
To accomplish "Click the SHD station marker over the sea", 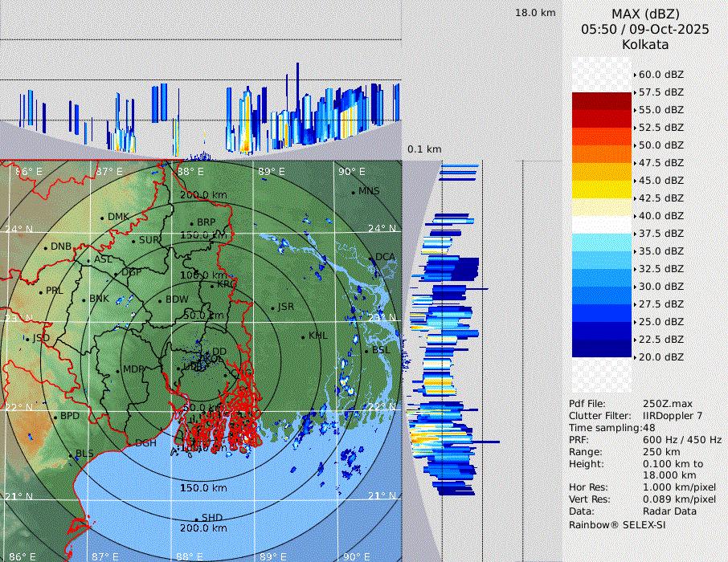I will (x=197, y=519).
